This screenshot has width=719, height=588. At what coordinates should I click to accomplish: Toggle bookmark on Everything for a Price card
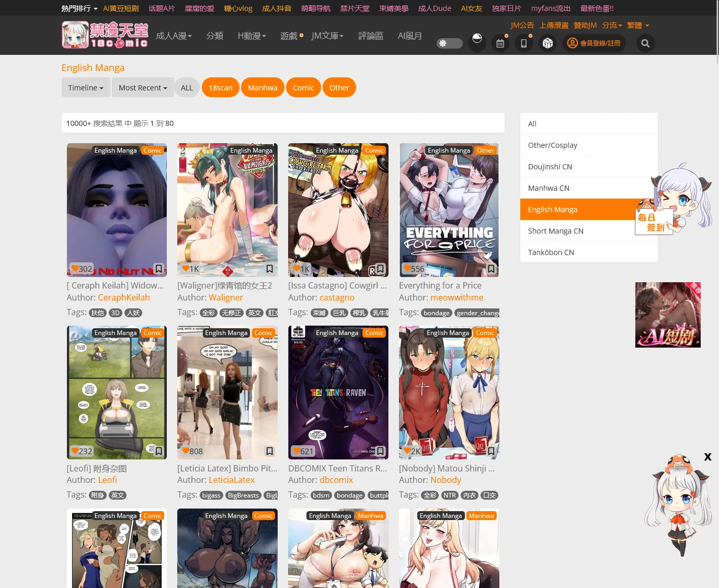(491, 269)
